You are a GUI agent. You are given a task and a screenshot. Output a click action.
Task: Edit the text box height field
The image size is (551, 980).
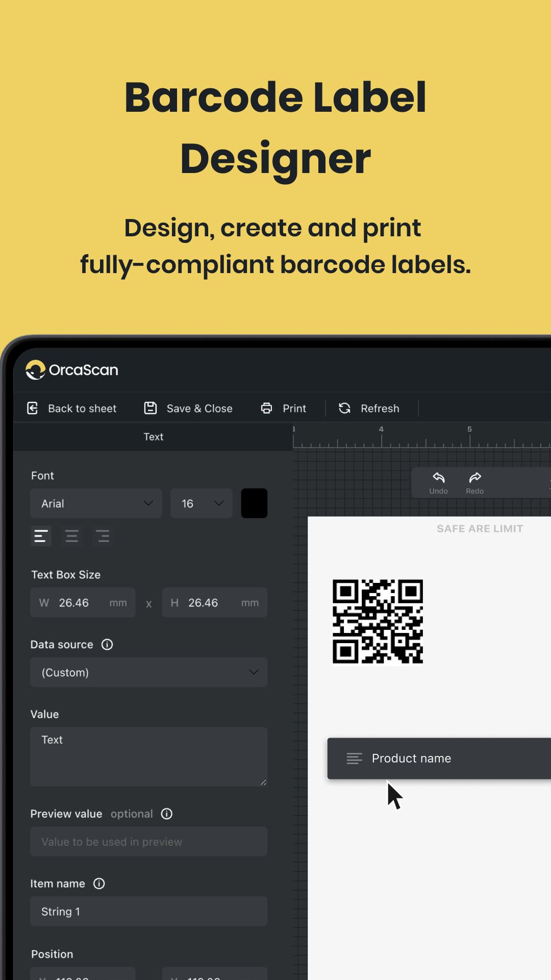coord(215,603)
